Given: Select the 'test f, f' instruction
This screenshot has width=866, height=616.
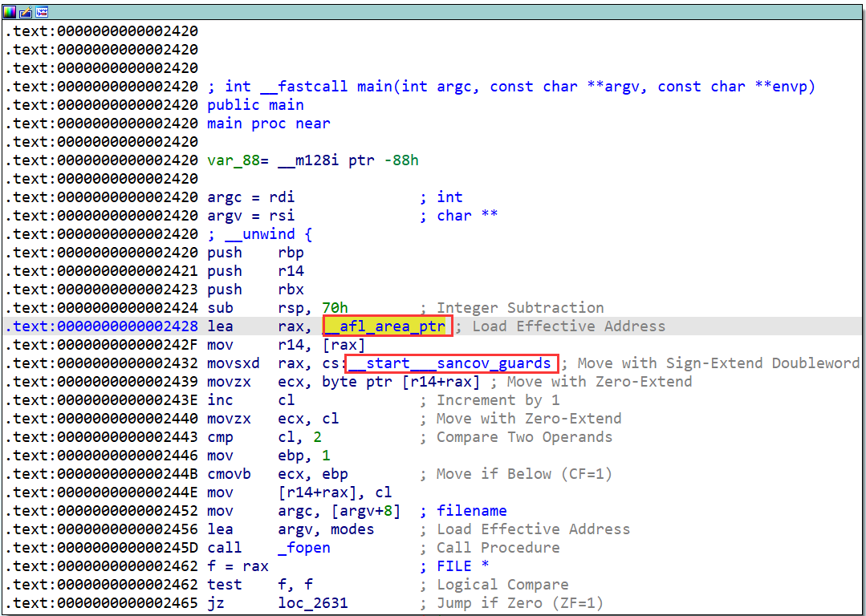Looking at the screenshot, I should pos(260,585).
